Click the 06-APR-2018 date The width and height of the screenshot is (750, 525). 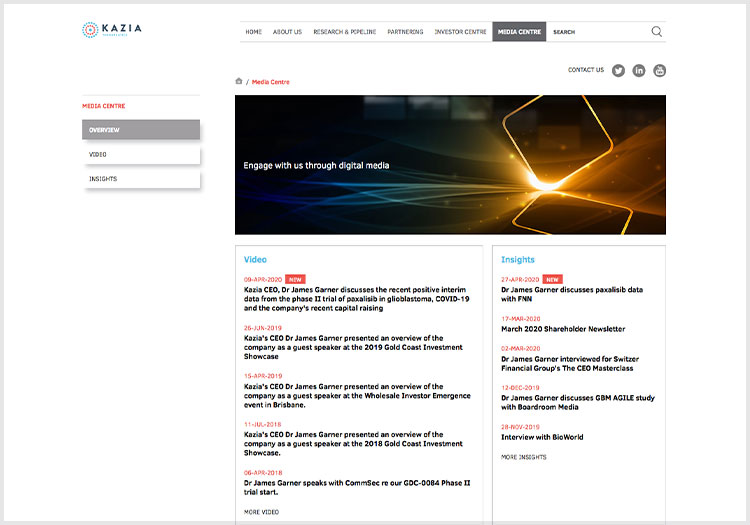[x=263, y=472]
